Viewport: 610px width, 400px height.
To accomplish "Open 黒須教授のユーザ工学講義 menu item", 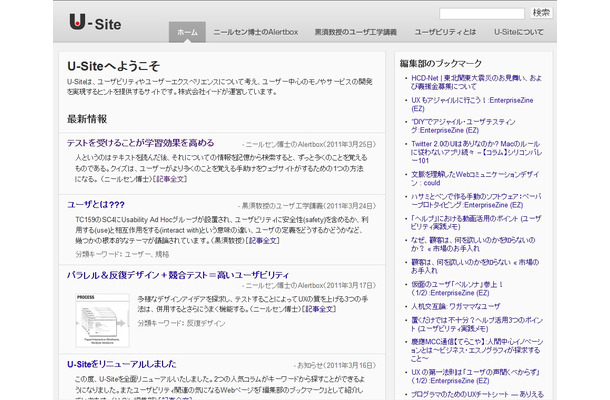I will [356, 32].
